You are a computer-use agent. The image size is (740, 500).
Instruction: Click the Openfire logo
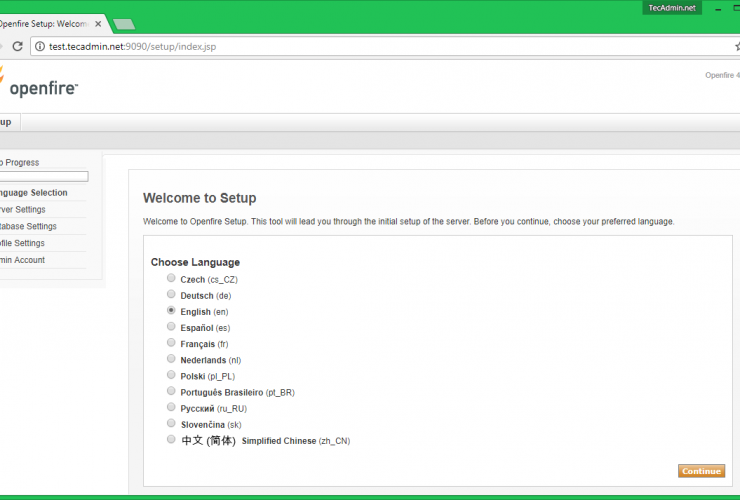point(38,86)
